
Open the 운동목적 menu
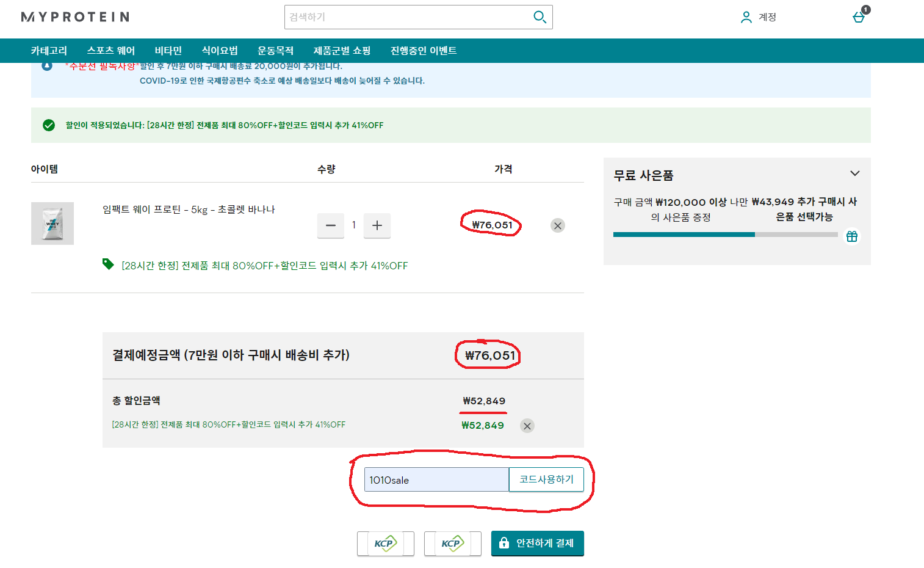[x=276, y=51]
